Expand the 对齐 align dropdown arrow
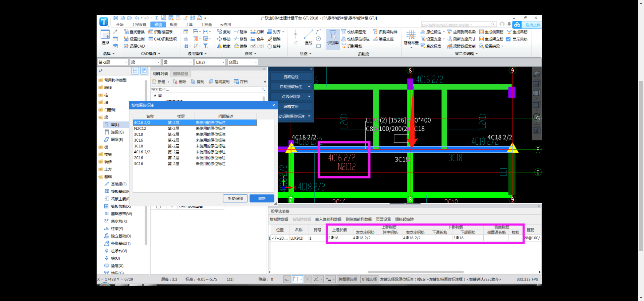Viewport: 644px width, 301px height. [x=283, y=32]
